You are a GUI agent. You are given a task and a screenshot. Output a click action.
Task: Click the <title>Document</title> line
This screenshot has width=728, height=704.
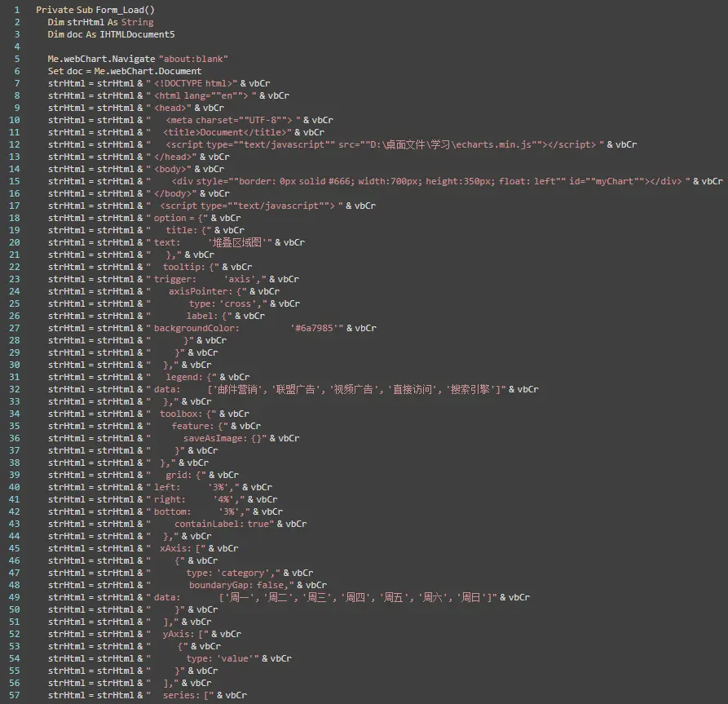pyautogui.click(x=186, y=132)
